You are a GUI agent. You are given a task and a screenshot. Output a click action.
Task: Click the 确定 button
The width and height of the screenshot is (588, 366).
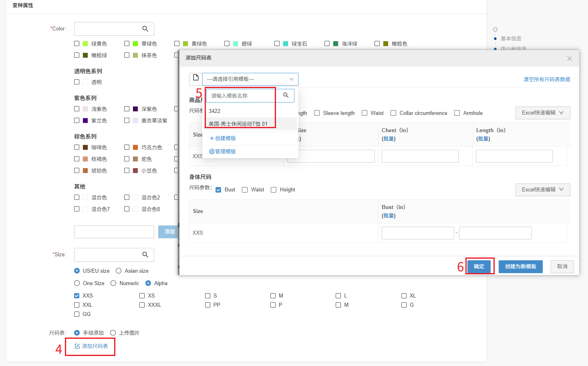479,267
